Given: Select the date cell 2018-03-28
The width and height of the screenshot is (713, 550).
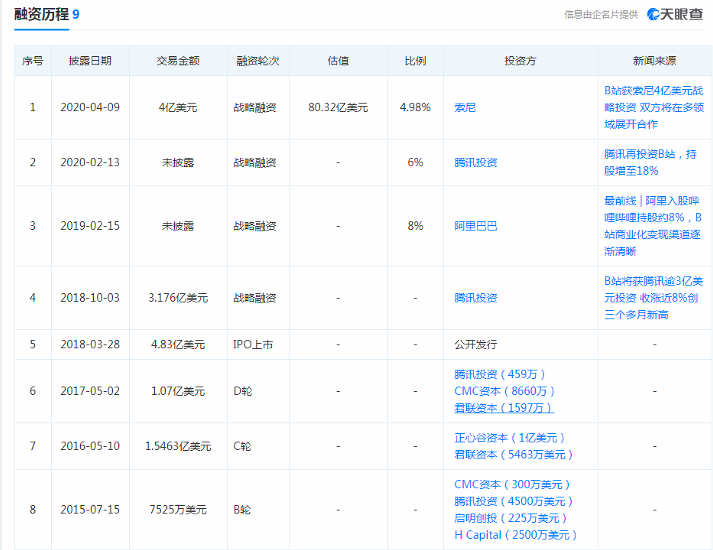Looking at the screenshot, I should pyautogui.click(x=90, y=345).
